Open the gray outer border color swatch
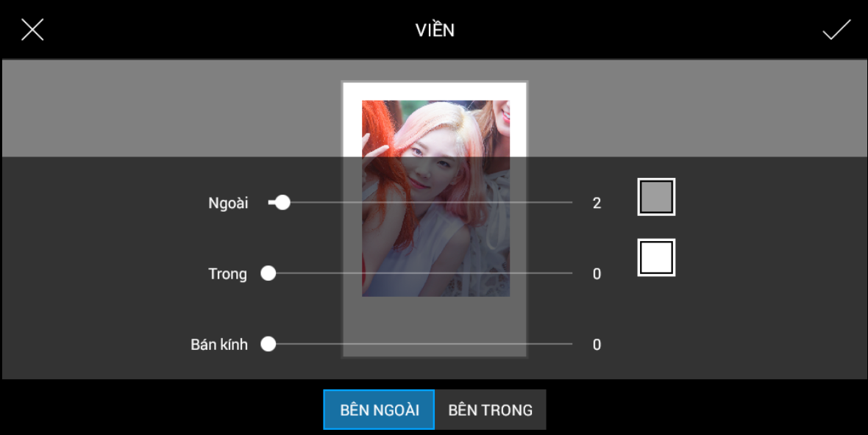The width and height of the screenshot is (868, 435). click(656, 197)
